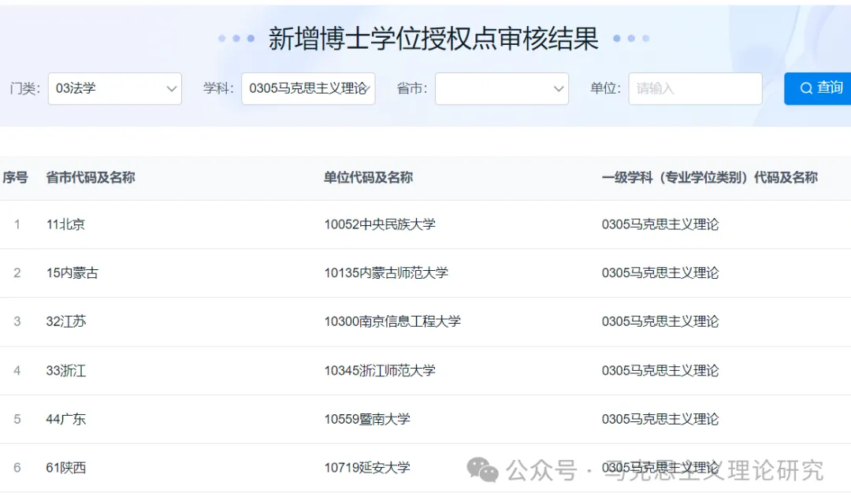Click row number 1 in 序号 column
851x504 pixels.
pyautogui.click(x=17, y=224)
